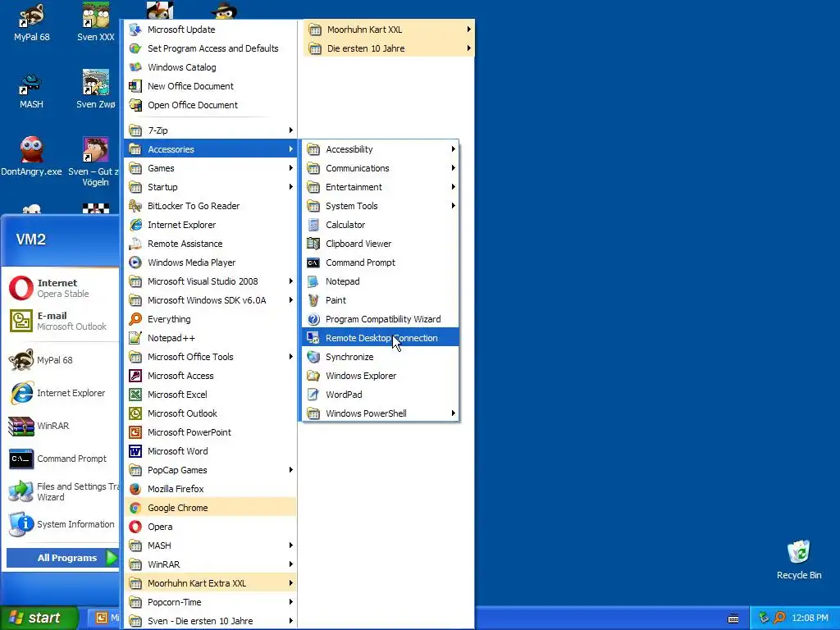Select the DontAngry.exe desktop icon
Image resolution: width=840 pixels, height=630 pixels.
click(x=32, y=157)
